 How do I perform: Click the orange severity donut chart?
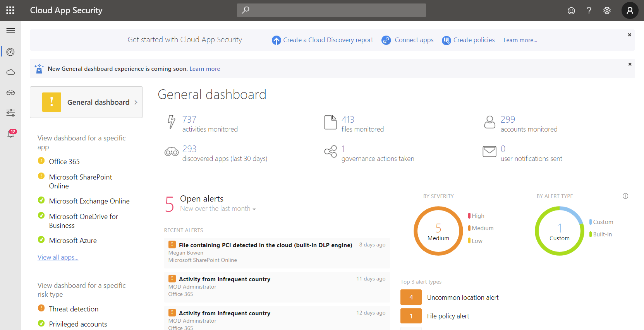tap(438, 231)
